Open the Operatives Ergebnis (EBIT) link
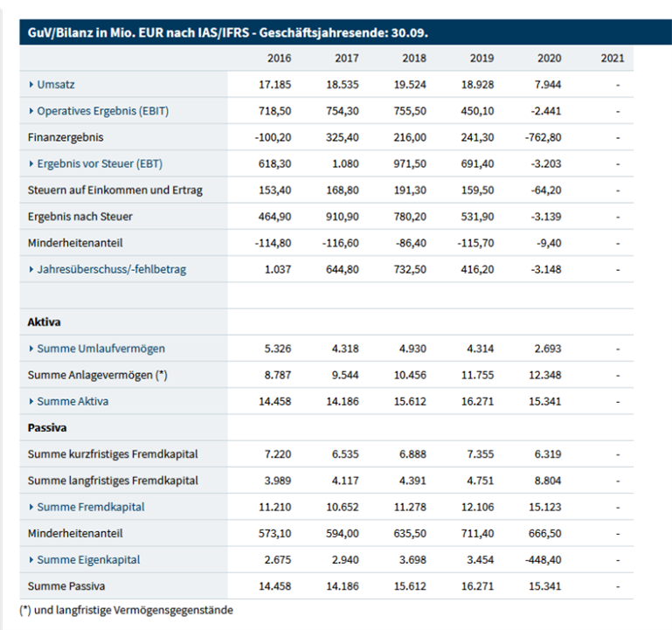The width and height of the screenshot is (672, 630). click(103, 111)
